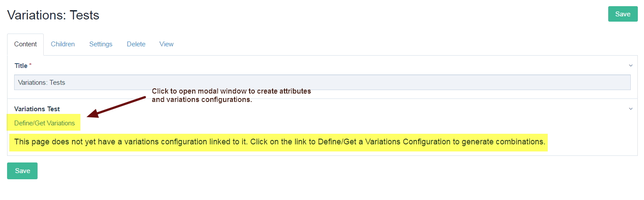Click the top-right Save button
644x200 pixels.
[623, 14]
